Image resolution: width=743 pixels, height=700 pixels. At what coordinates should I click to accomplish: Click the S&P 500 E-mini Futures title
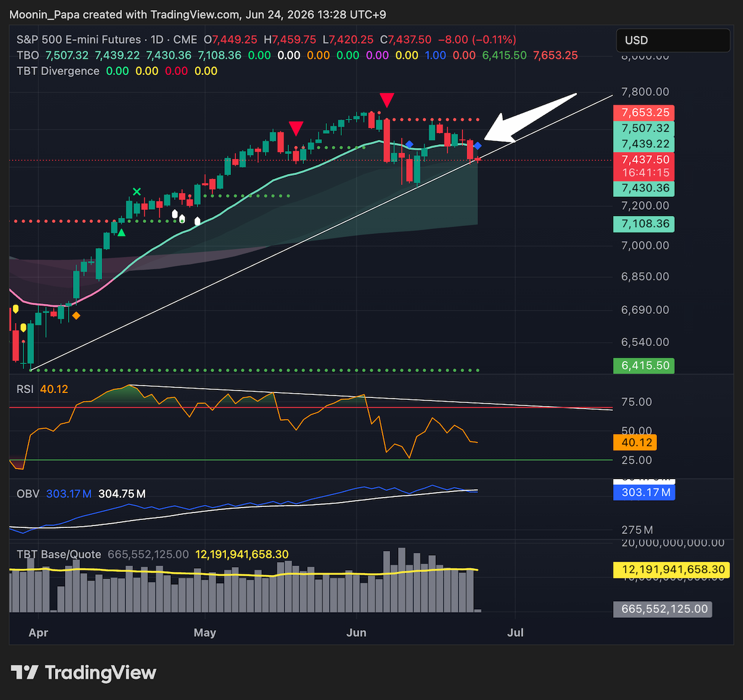[80, 40]
